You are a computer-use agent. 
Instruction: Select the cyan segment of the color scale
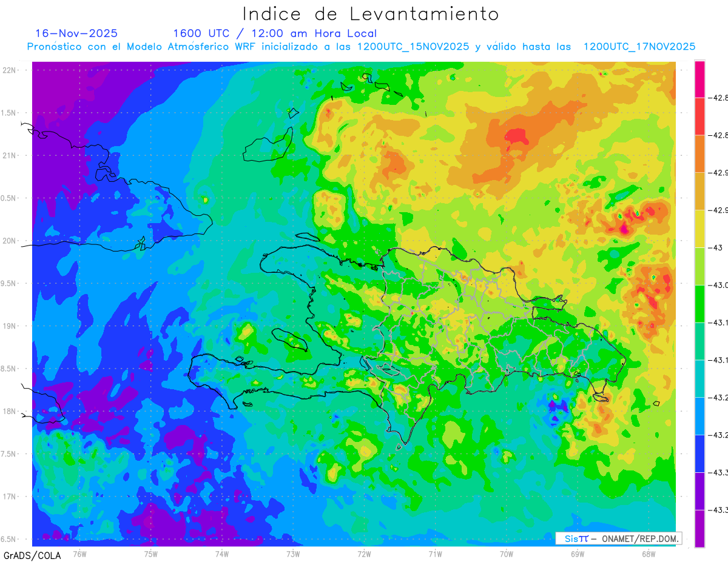point(699,379)
